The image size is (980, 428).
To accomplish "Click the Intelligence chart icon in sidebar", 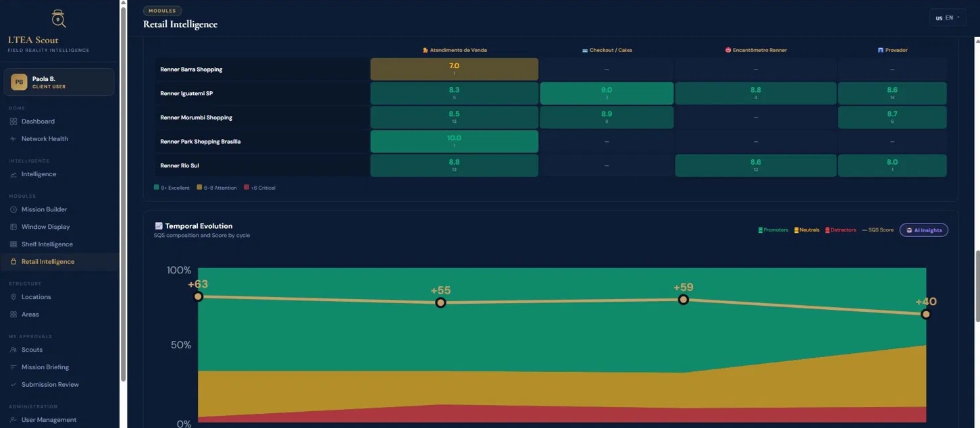I will coord(14,174).
